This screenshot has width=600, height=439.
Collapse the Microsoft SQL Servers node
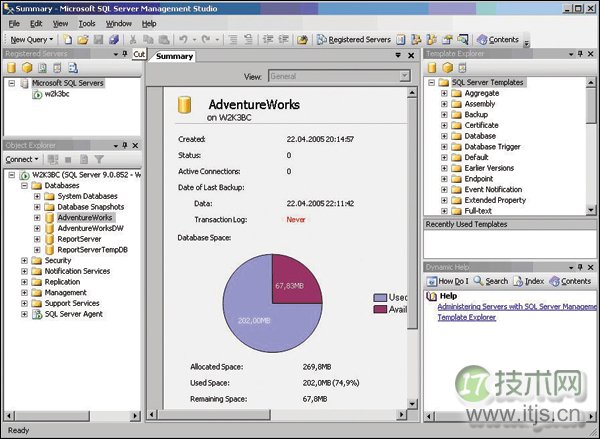click(12, 83)
